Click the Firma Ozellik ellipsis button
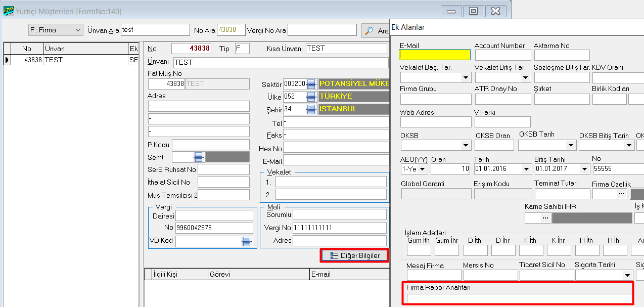Image resolution: width=644 pixels, height=307 pixels. pyautogui.click(x=621, y=194)
